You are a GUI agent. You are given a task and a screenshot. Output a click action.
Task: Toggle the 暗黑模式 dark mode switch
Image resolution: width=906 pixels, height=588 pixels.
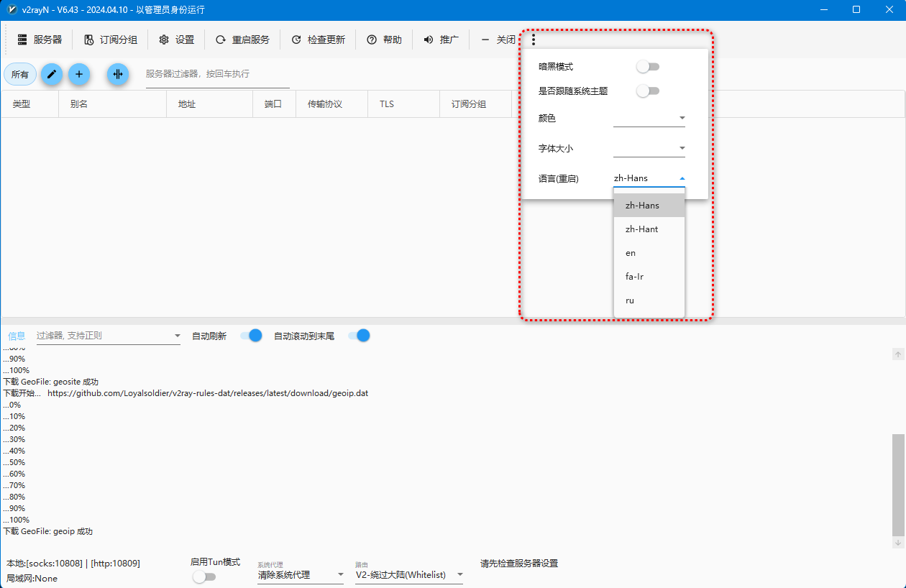pos(648,67)
